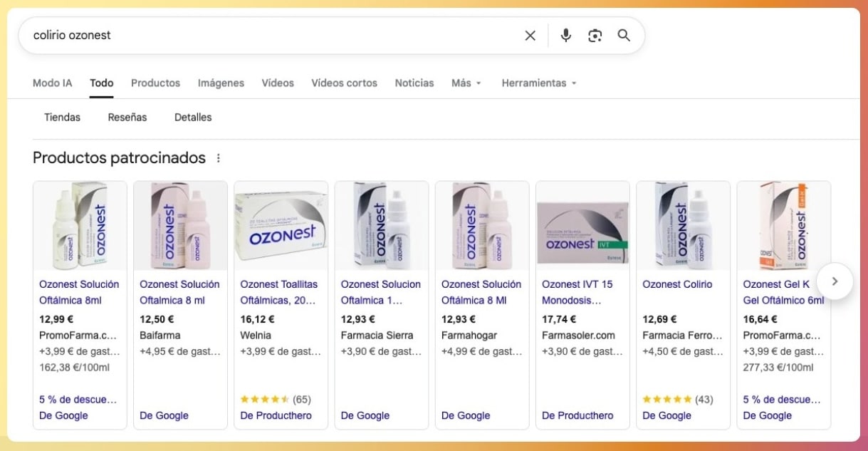Select the Tiendas filter chip
The image size is (868, 451).
point(61,117)
